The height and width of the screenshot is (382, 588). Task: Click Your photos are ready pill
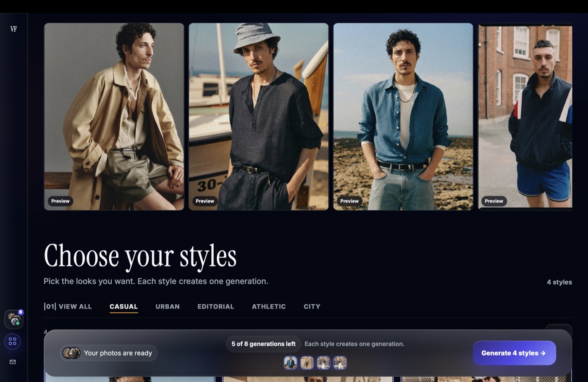point(108,353)
